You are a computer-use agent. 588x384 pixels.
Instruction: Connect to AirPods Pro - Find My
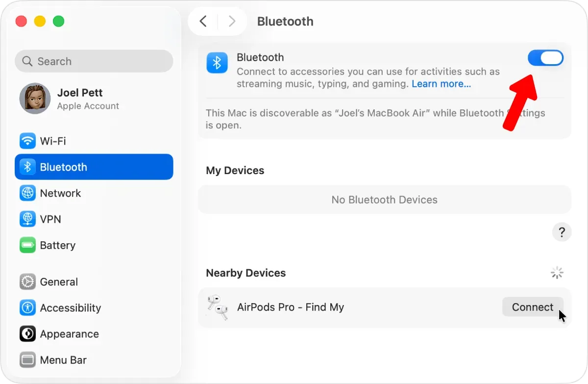coord(532,307)
